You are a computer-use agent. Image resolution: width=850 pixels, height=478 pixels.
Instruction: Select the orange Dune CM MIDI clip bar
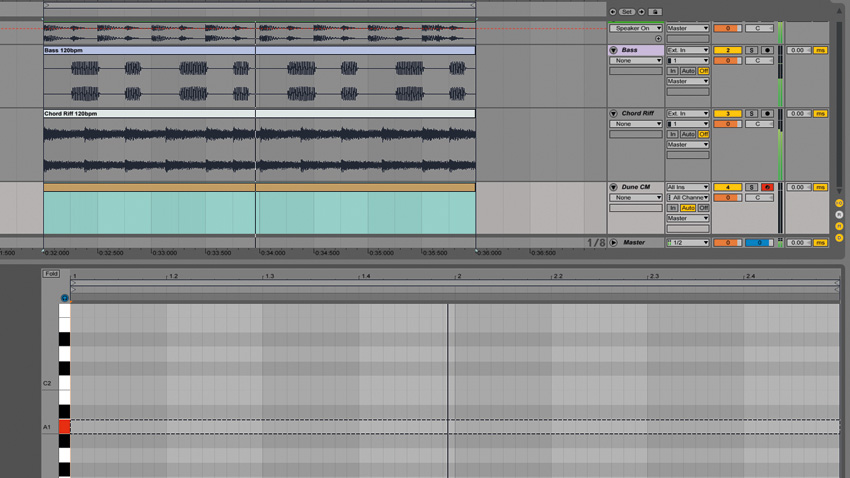(x=259, y=188)
